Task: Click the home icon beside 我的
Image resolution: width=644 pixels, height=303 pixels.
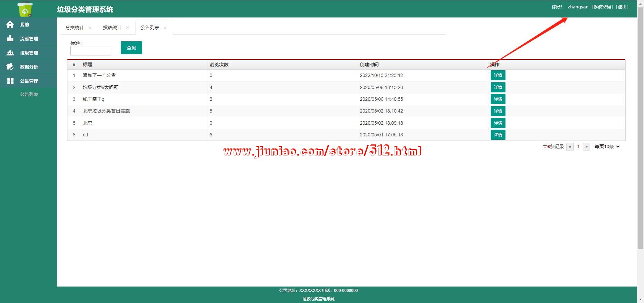Action: coord(10,25)
